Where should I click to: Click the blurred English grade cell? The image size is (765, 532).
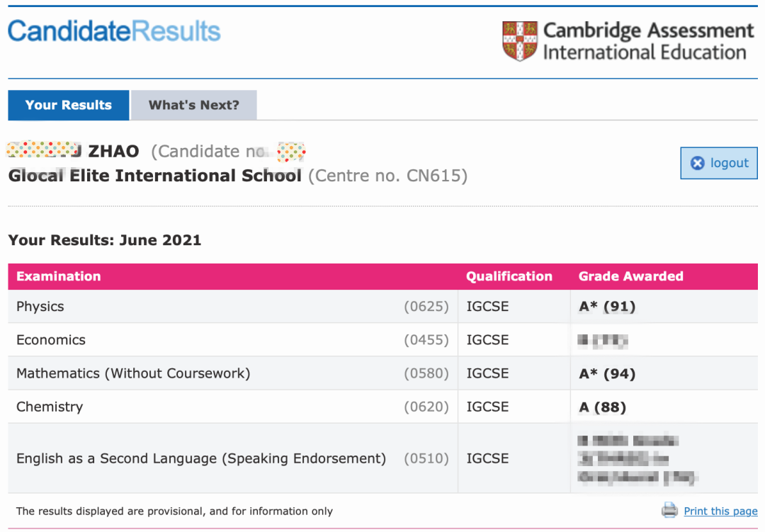coord(637,459)
